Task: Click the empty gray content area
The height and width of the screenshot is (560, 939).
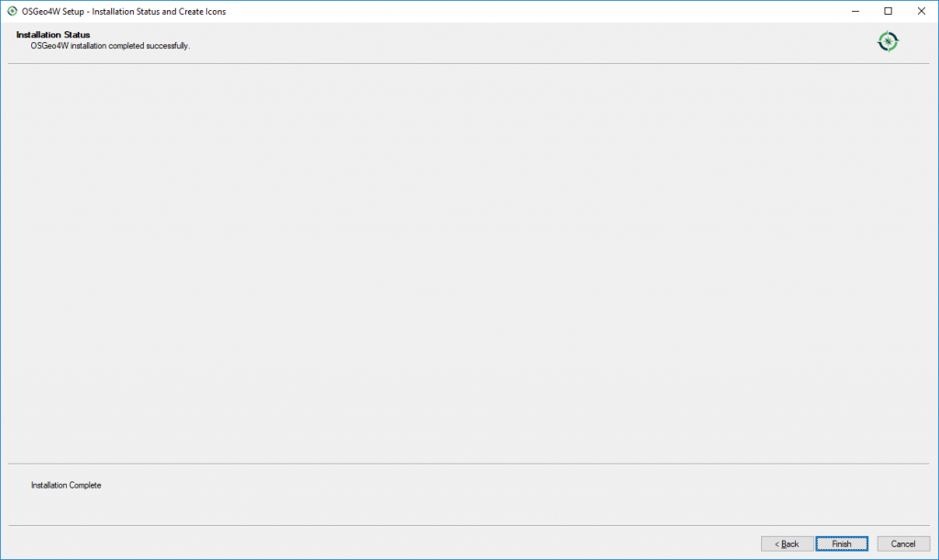Action: pos(469,263)
